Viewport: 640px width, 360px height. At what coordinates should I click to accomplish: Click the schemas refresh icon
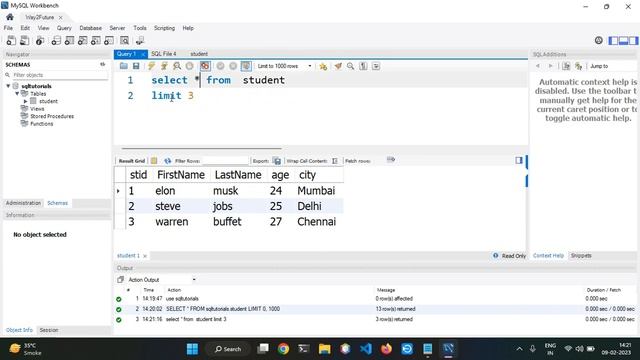[102, 64]
